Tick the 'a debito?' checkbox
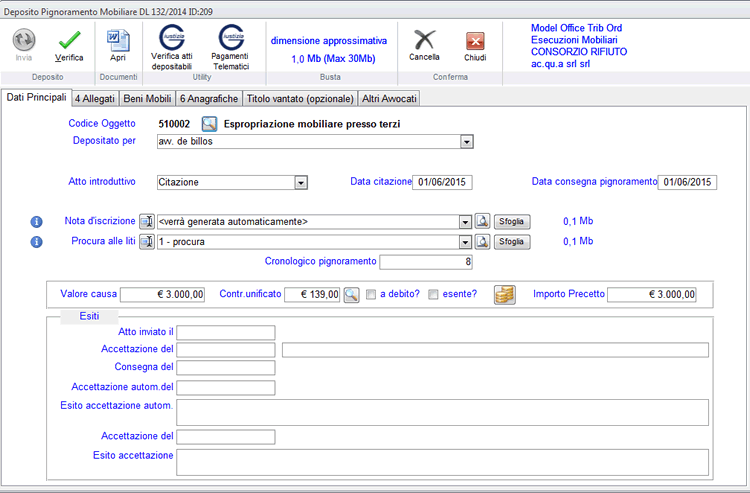Image resolution: width=750 pixels, height=493 pixels. pyautogui.click(x=371, y=295)
